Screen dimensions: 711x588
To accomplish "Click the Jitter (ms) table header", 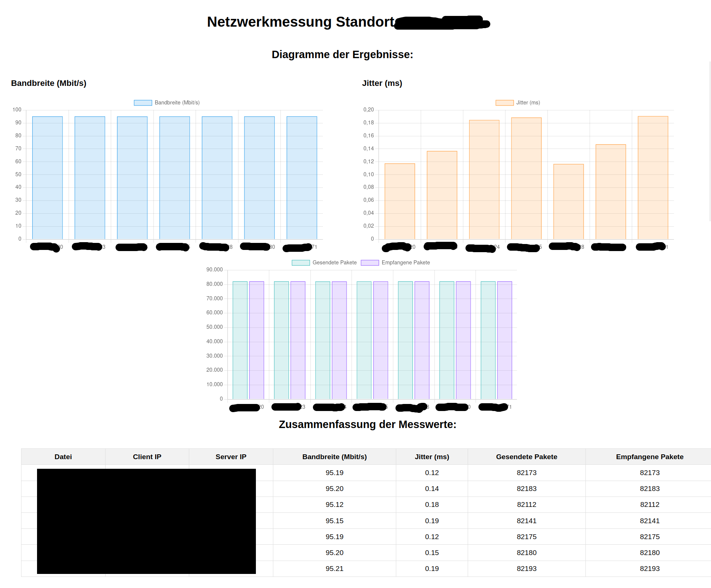I will (x=432, y=457).
